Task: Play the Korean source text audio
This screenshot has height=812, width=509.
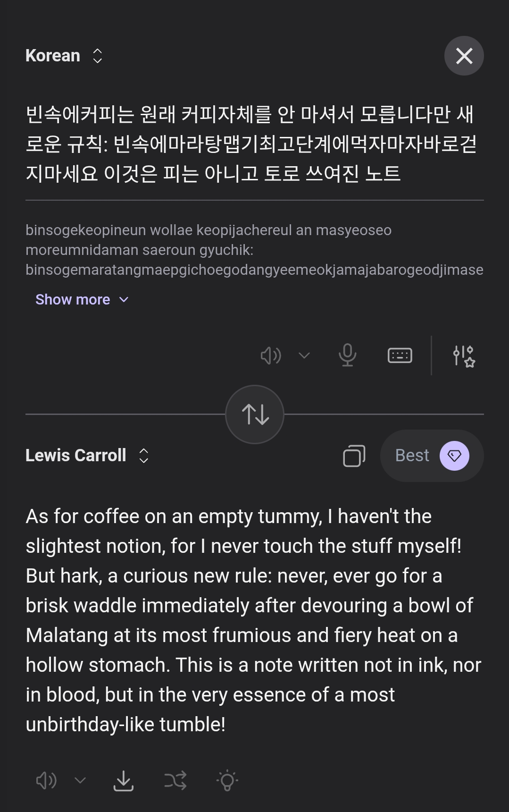Action: pos(271,355)
